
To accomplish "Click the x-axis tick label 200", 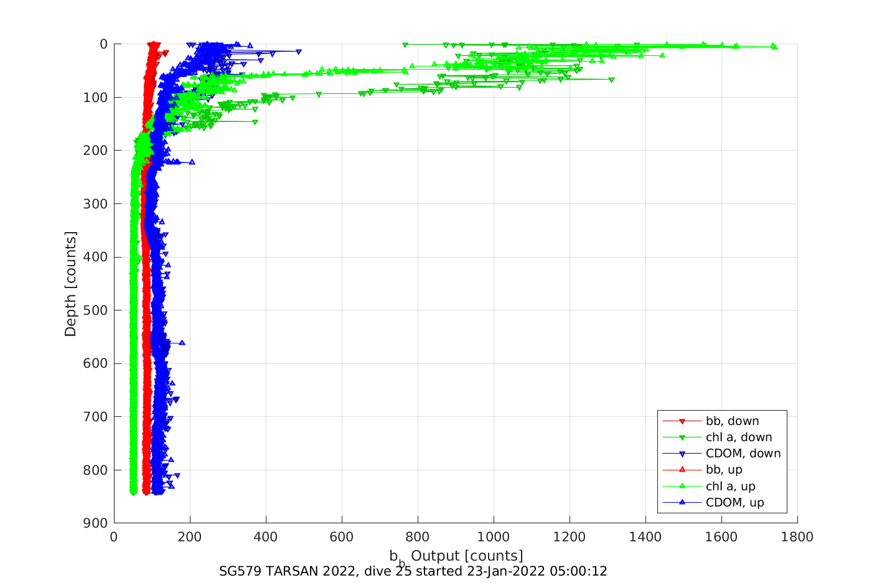I will (x=190, y=537).
